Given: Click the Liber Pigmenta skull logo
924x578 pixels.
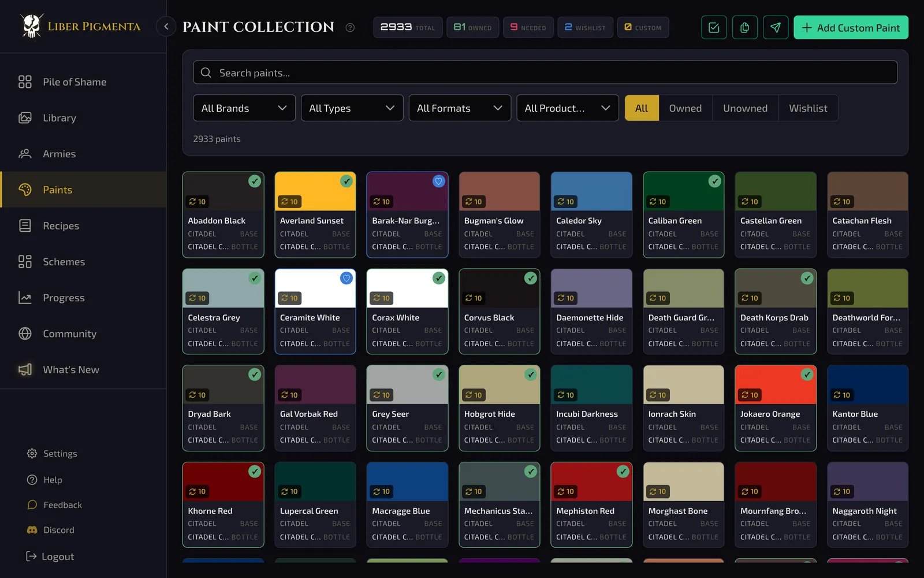Looking at the screenshot, I should pyautogui.click(x=32, y=26).
